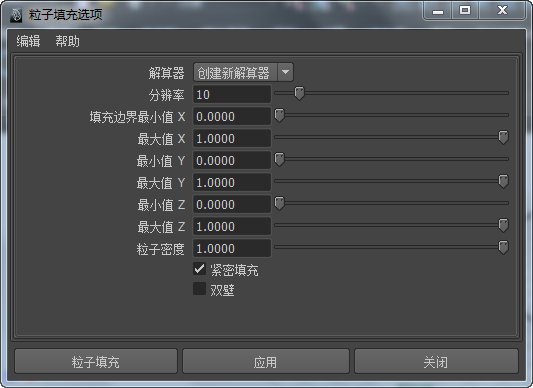Open the 解算器 dropdown list
Viewport: 533px width, 388px height.
[x=243, y=72]
